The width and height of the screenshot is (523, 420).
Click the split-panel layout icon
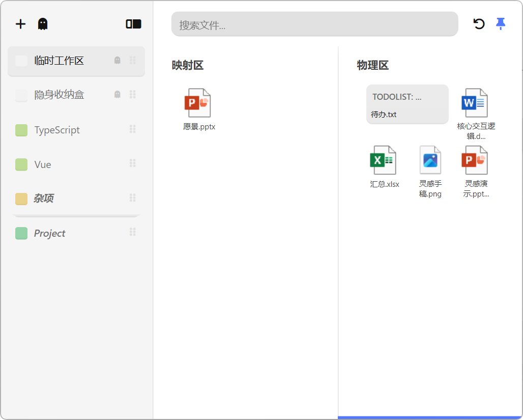(x=133, y=23)
